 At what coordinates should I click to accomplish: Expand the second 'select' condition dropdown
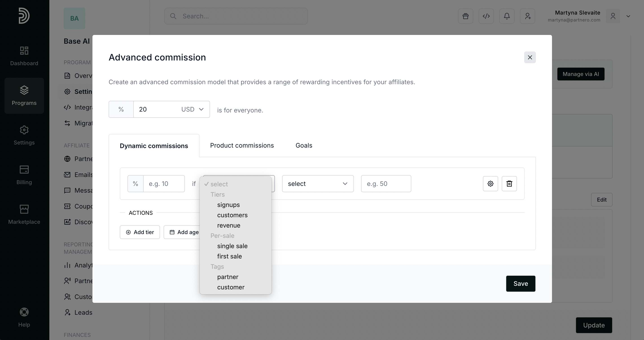click(318, 184)
